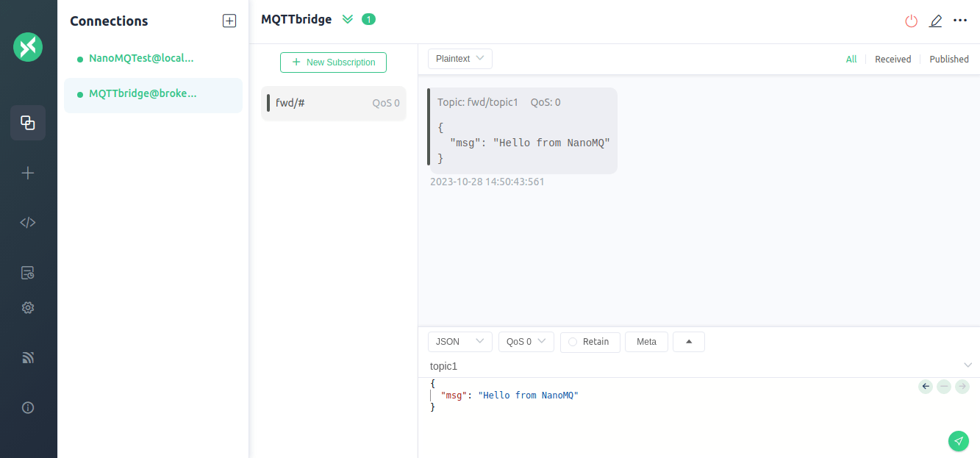
Task: Open the Log page in sidebar
Action: click(28, 273)
